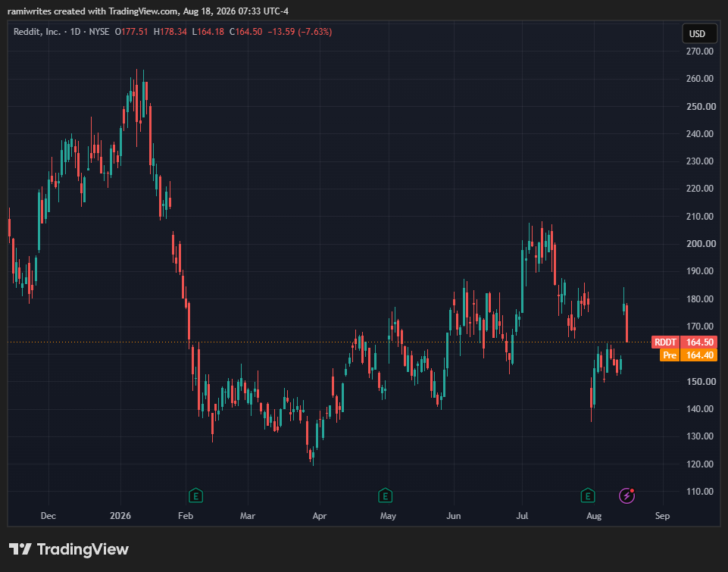Click the close value C164.50
The image size is (728, 572).
(246, 32)
